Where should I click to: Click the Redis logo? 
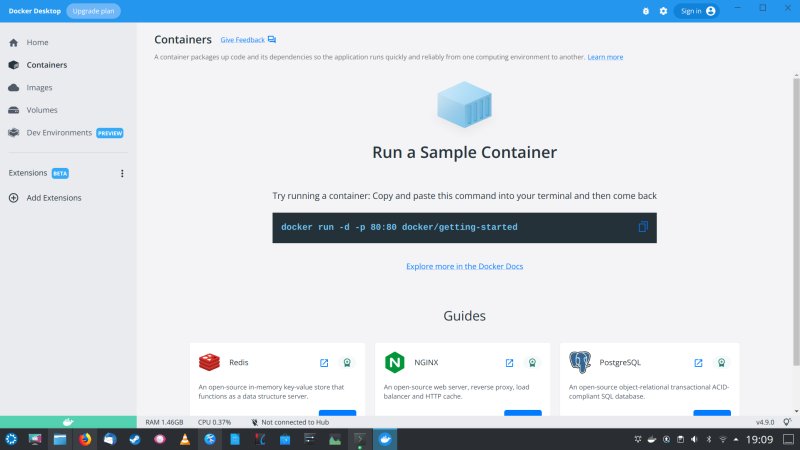pos(209,362)
